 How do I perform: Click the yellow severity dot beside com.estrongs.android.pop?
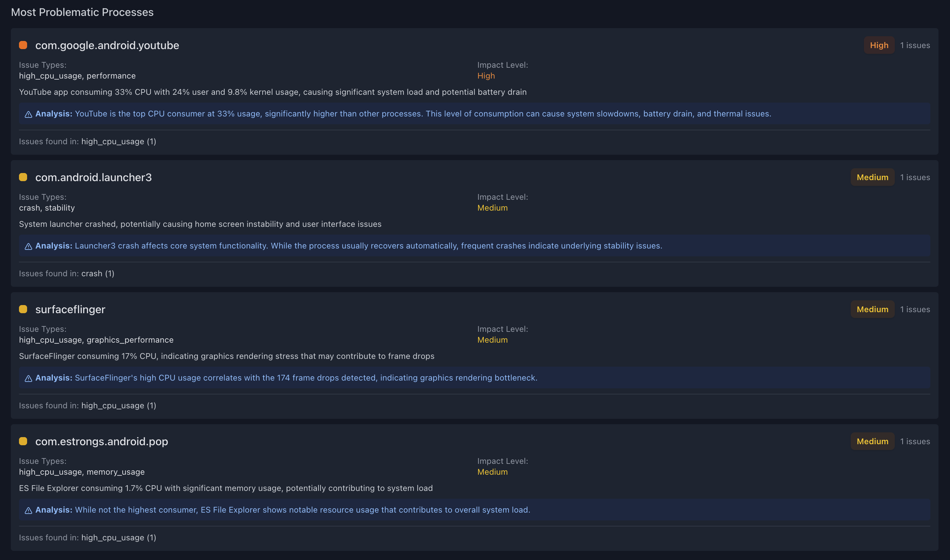tap(23, 441)
